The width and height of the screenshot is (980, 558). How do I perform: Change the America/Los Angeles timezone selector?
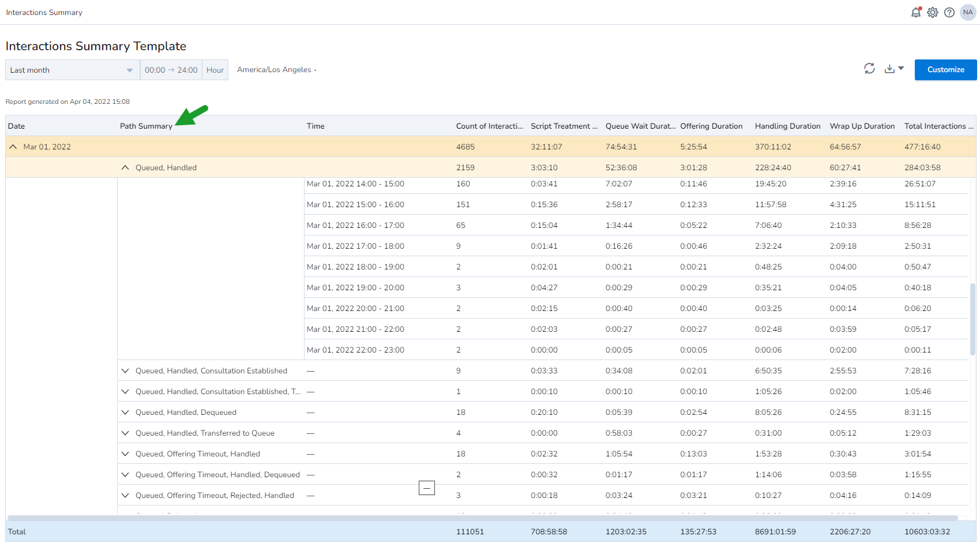point(277,70)
